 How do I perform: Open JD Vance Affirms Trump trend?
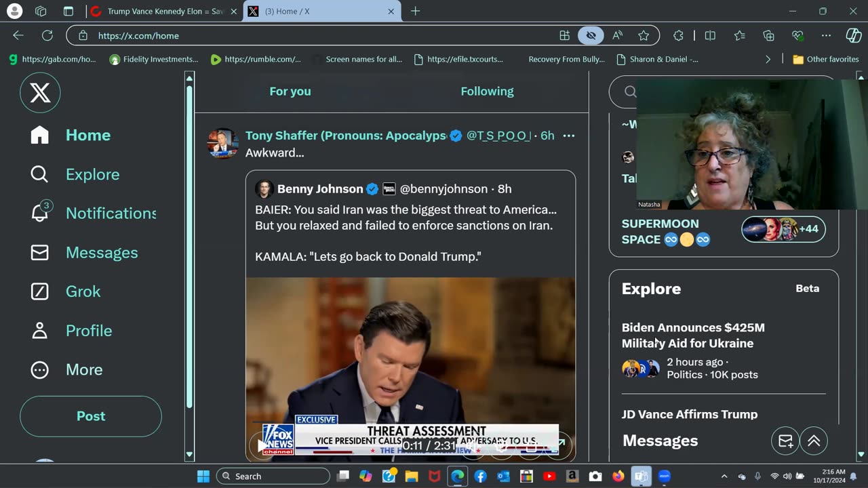(x=690, y=414)
